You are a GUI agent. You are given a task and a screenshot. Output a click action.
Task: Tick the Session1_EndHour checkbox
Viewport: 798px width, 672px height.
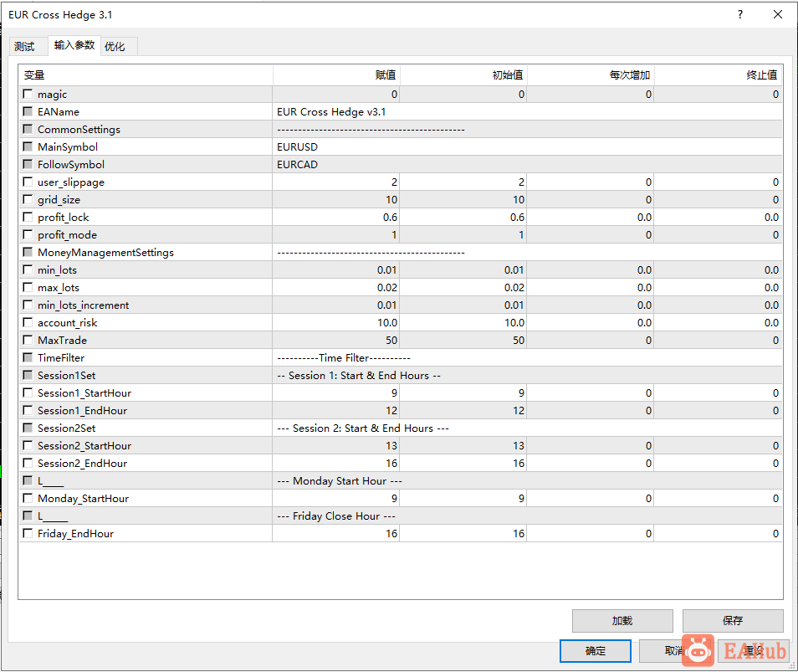point(28,410)
